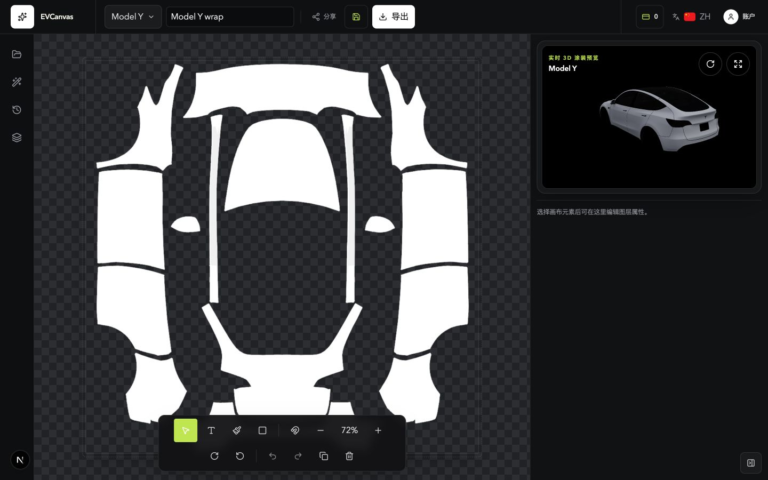This screenshot has width=768, height=480.
Task: Expand the Model Y vehicle dropdown
Action: 133,17
